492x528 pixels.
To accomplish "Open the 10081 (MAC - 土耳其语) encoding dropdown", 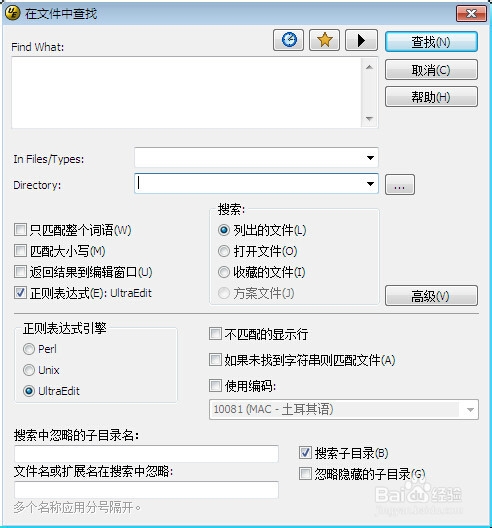I will point(343,409).
